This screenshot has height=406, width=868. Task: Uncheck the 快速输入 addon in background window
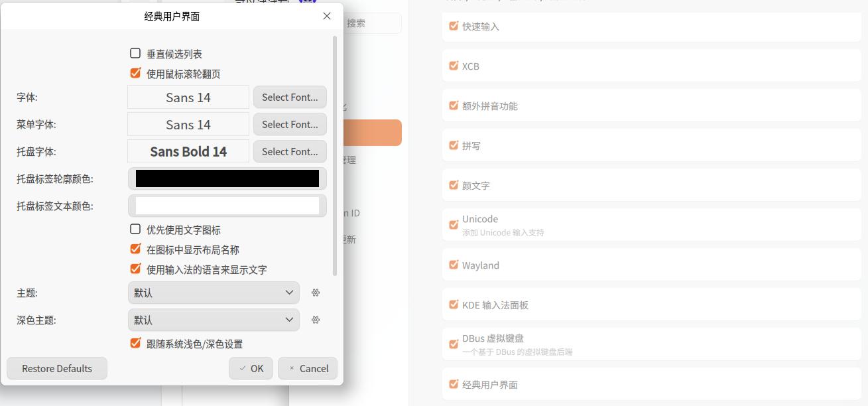pyautogui.click(x=454, y=26)
